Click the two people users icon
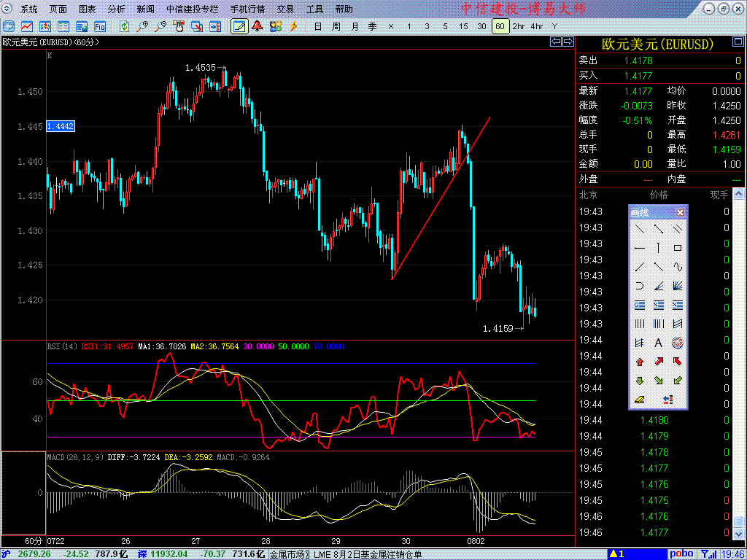 [x=275, y=26]
